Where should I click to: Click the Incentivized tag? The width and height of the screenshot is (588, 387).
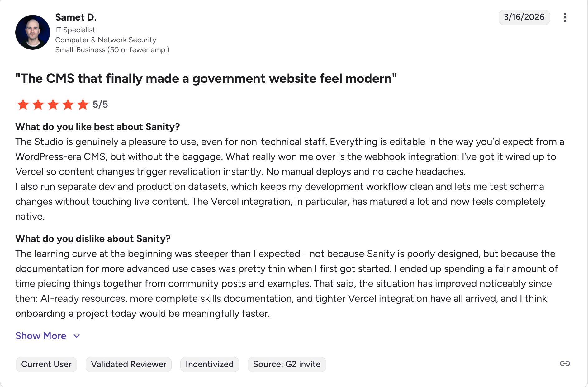pyautogui.click(x=210, y=364)
